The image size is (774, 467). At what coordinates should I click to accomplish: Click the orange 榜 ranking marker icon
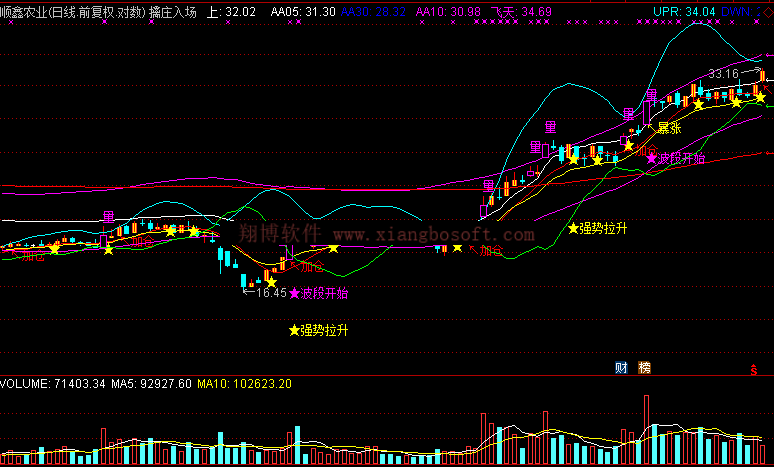(x=644, y=368)
